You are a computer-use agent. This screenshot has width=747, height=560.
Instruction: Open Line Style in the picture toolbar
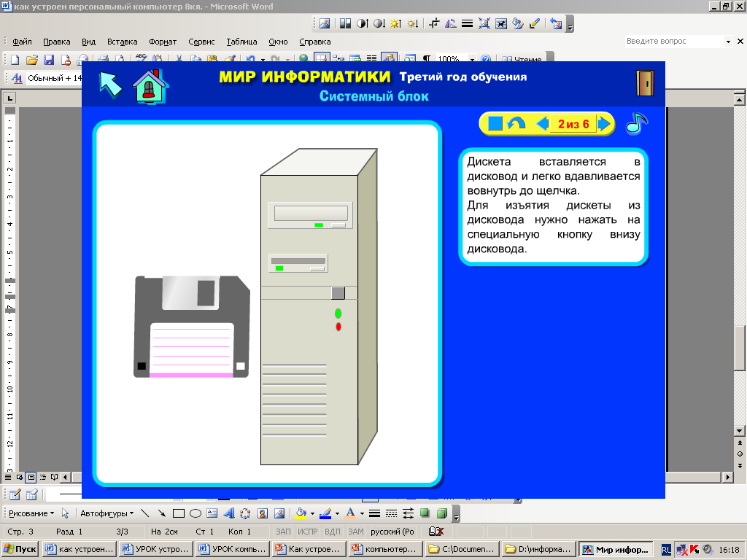468,23
